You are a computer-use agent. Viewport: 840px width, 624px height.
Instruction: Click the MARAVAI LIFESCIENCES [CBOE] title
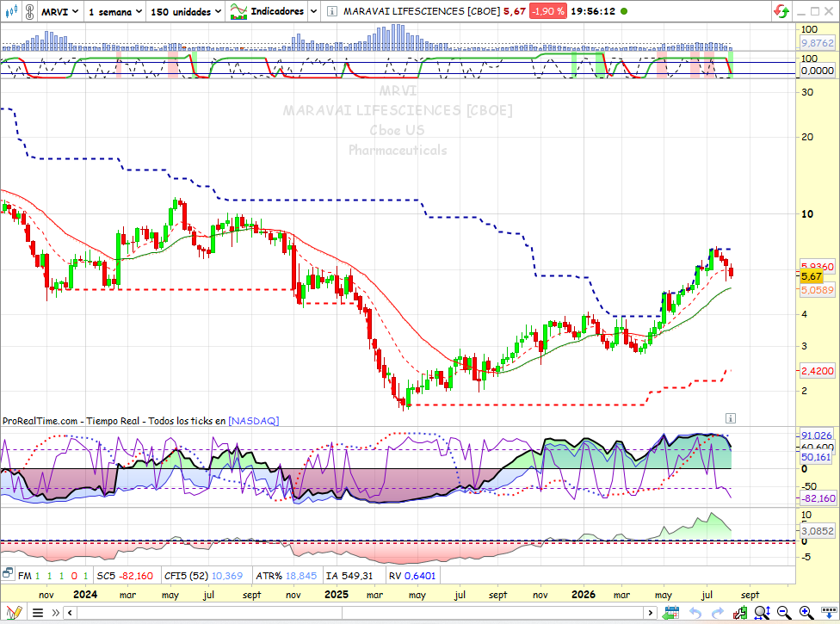tap(422, 11)
